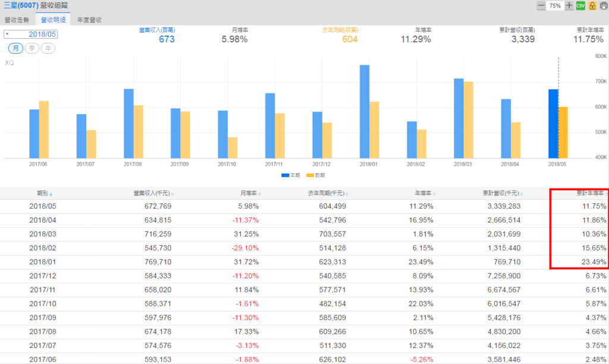This screenshot has height=364, width=609.
Task: Select the 2017/08 table row period
Action: click(x=43, y=332)
